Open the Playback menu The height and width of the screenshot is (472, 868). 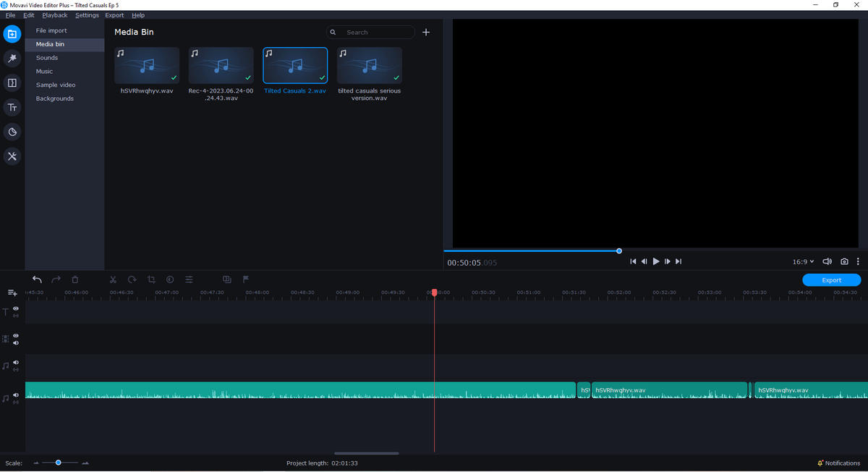pos(55,15)
